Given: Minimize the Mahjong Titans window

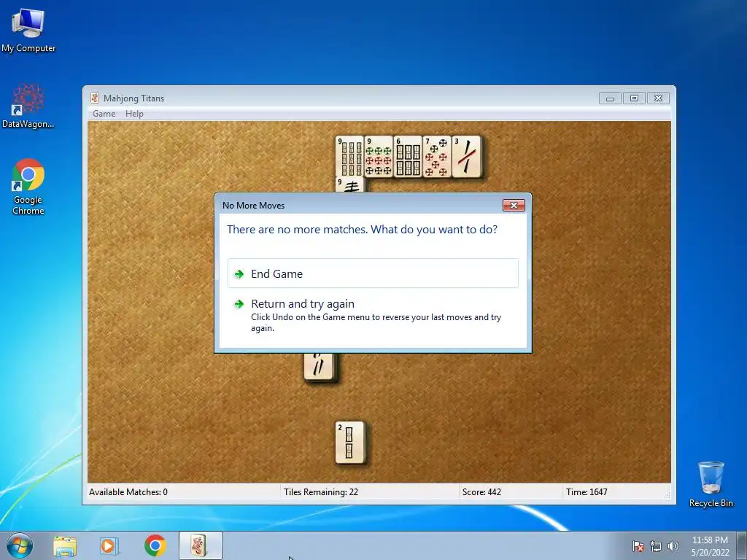Looking at the screenshot, I should (611, 98).
